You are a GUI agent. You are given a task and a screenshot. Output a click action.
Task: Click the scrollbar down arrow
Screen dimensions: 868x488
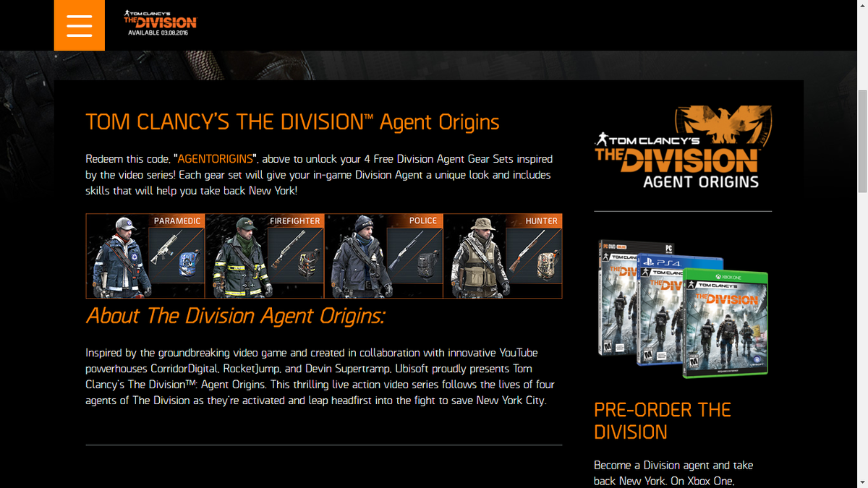(862, 482)
